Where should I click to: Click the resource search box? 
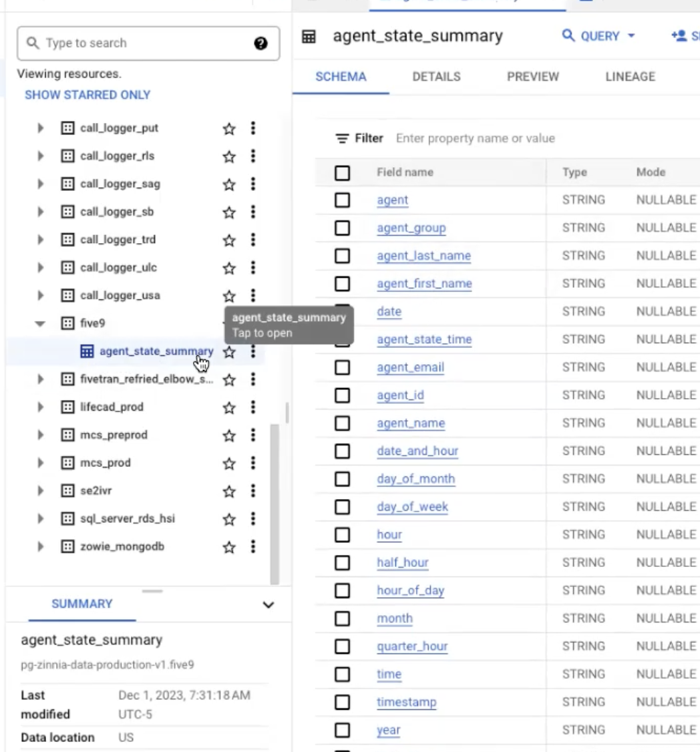(x=140, y=43)
